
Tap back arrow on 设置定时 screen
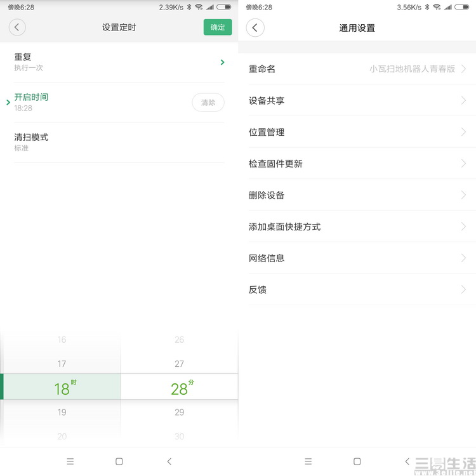pos(17,27)
